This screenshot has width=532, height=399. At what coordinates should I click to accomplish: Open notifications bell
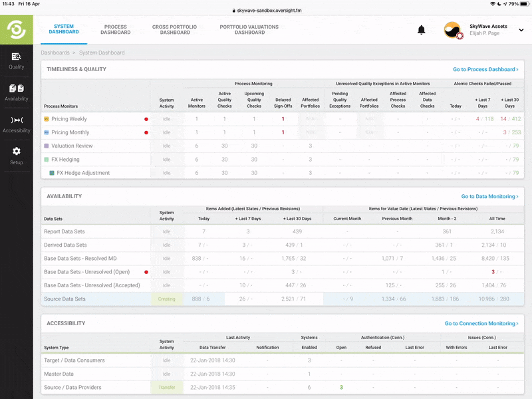421,30
